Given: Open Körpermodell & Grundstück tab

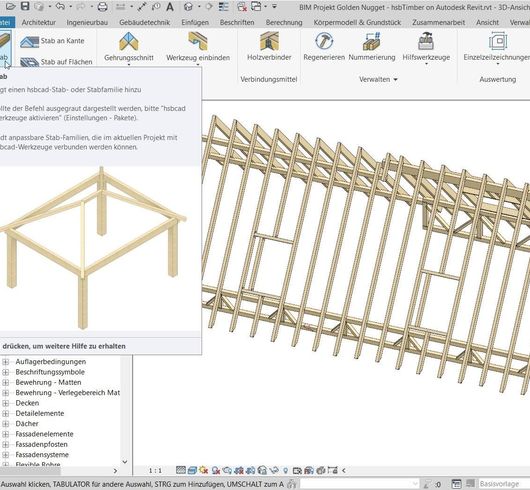Looking at the screenshot, I should (x=357, y=22).
